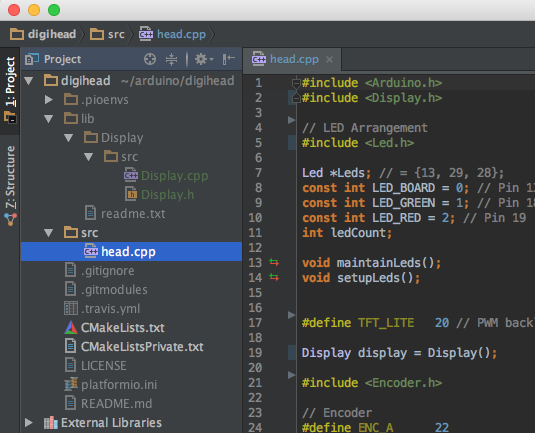Collapse the digihead project root node
The image size is (535, 433).
pos(29,81)
